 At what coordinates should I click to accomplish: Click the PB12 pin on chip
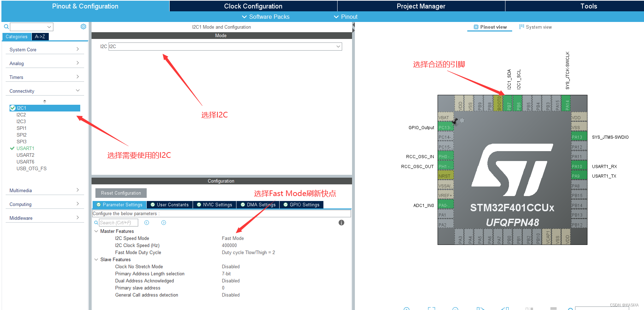point(579,225)
